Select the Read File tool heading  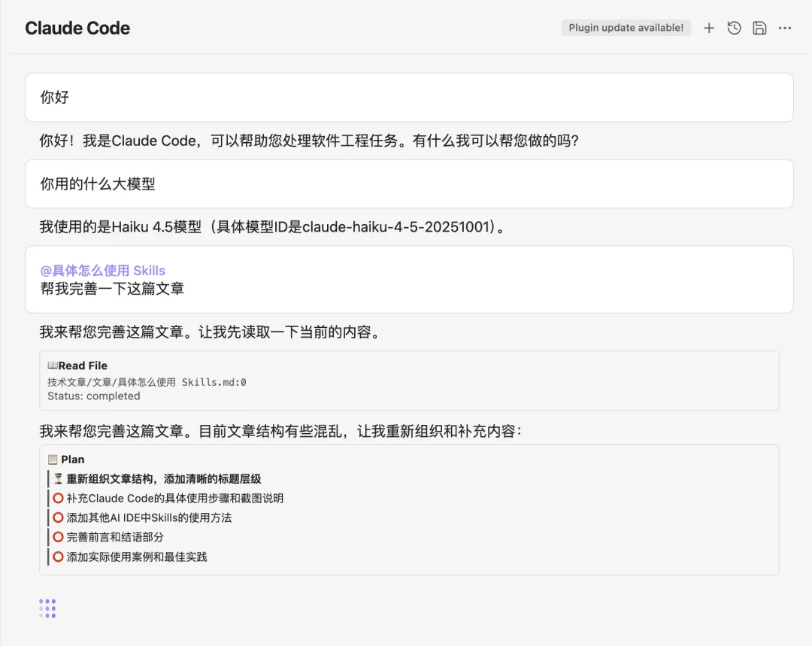[x=83, y=365]
